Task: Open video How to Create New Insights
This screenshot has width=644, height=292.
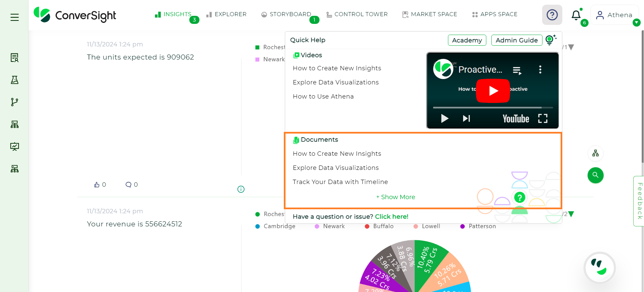Action: pos(337,68)
